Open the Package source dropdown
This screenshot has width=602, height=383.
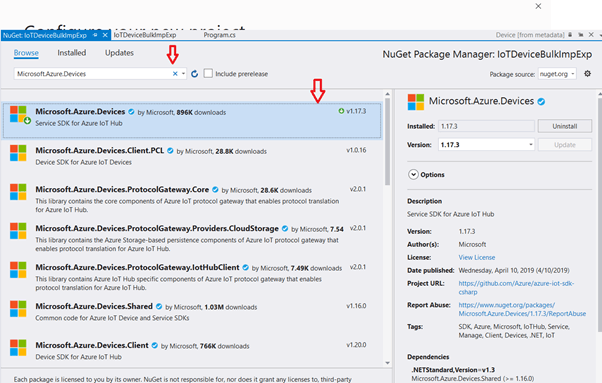click(557, 74)
